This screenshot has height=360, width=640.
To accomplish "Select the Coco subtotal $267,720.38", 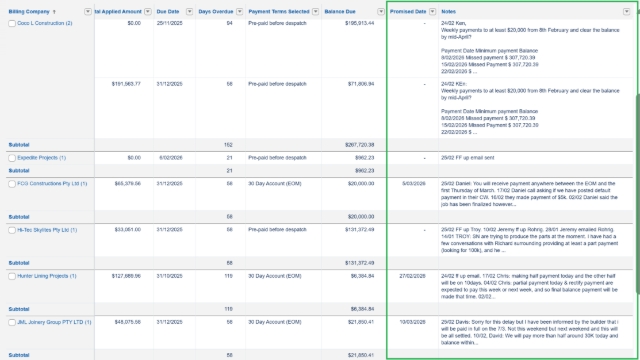I will (359, 144).
